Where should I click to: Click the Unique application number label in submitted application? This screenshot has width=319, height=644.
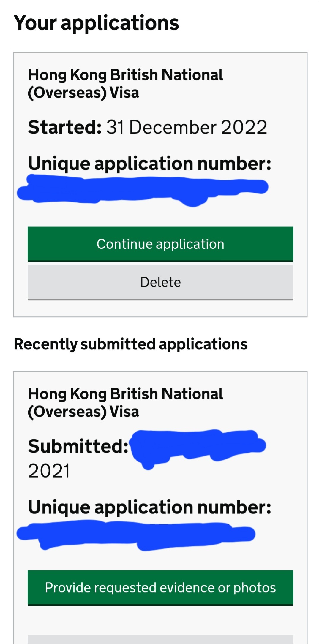coord(149,507)
